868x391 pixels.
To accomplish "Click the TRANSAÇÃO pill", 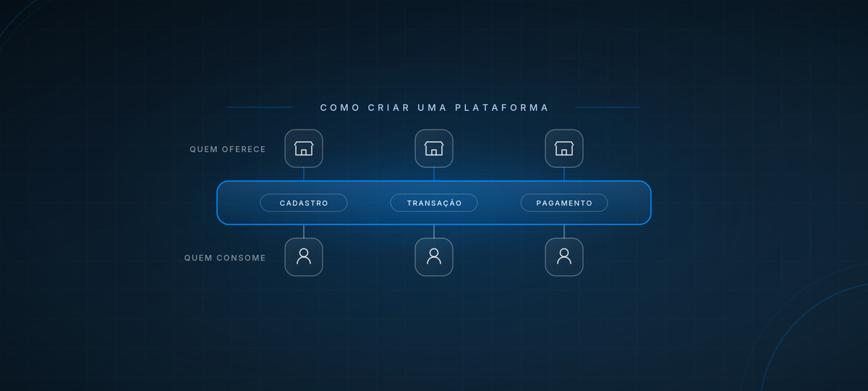I will (434, 203).
